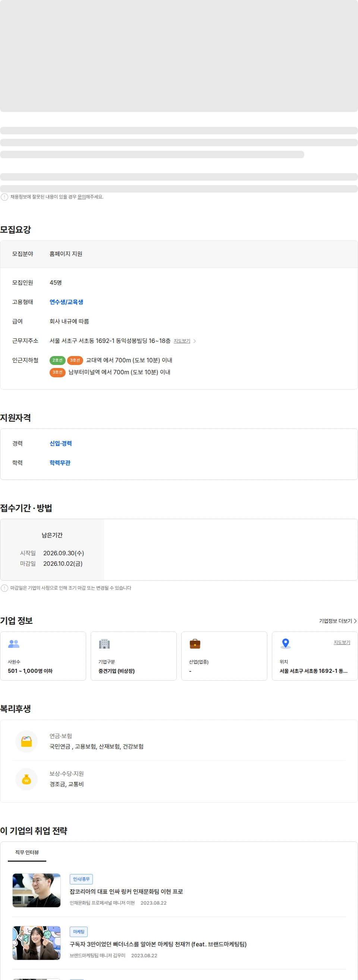Open 지도보기 link in 위치 card
This screenshot has height=980, width=358.
pyautogui.click(x=342, y=643)
